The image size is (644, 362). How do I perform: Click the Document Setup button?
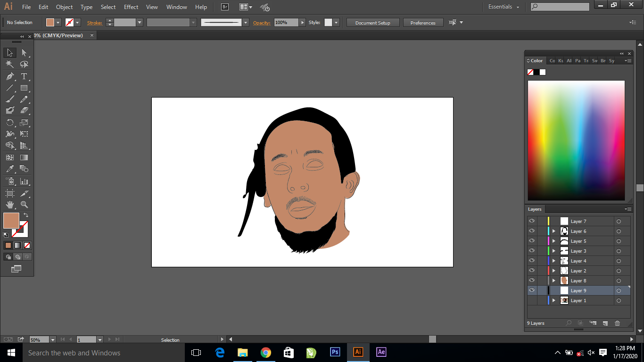(x=373, y=23)
